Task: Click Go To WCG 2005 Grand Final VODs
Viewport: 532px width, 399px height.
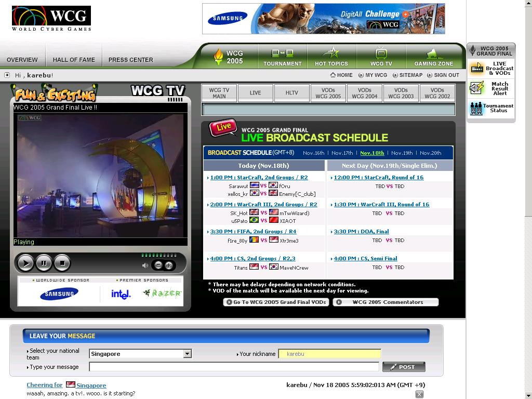Action: pos(276,302)
